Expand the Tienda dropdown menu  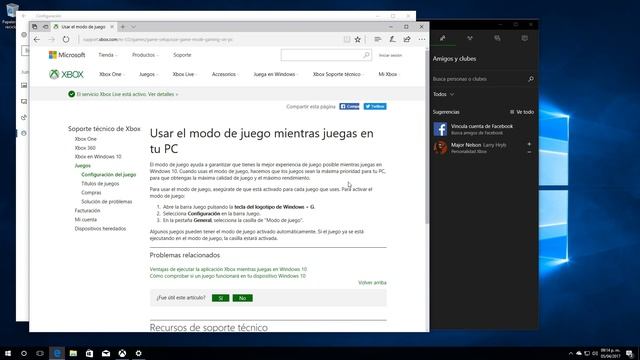(107, 55)
